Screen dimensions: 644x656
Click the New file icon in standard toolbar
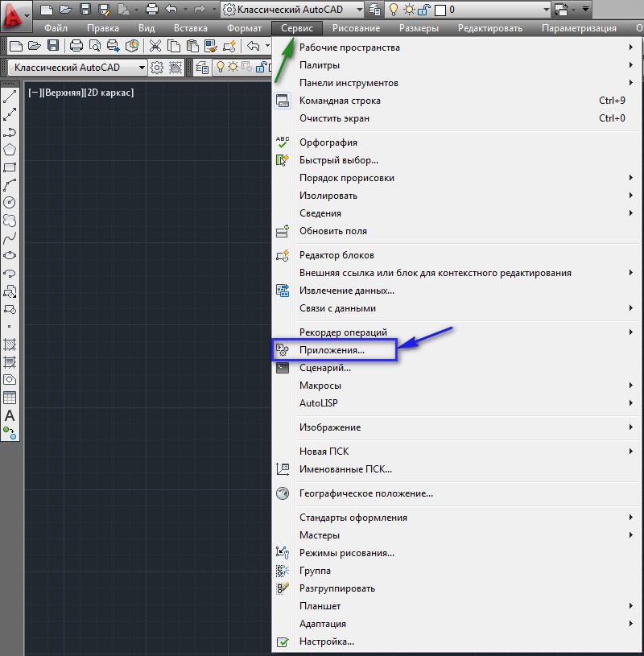(x=16, y=46)
